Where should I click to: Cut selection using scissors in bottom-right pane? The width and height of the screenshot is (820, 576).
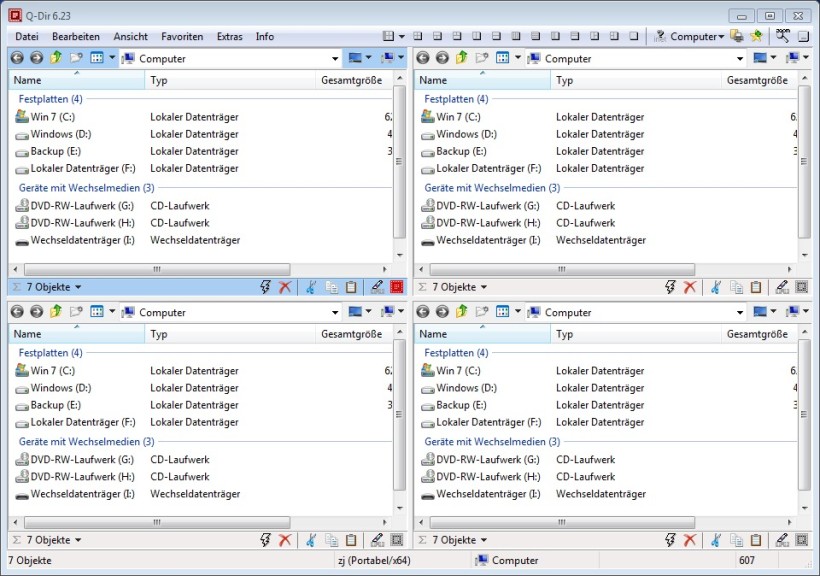[716, 540]
